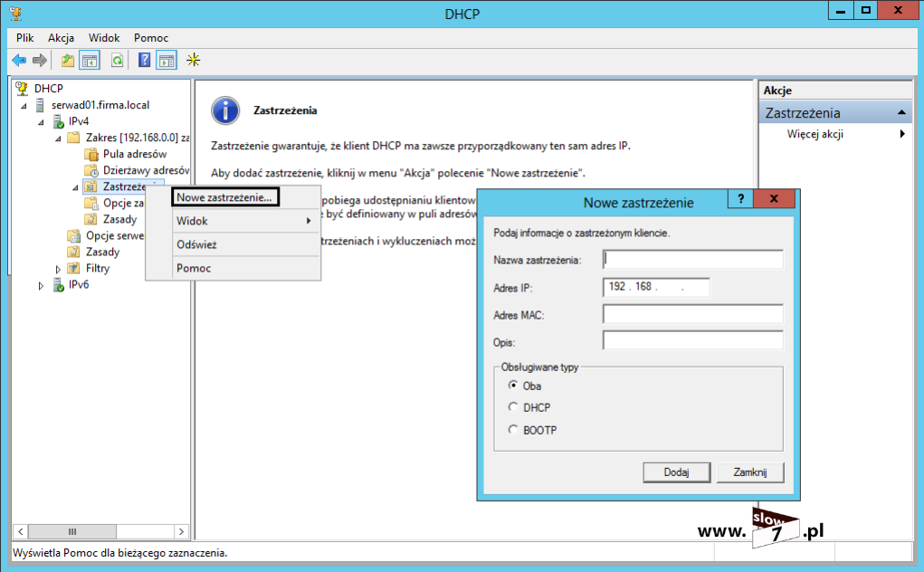
Task: Select the Filtry node icon
Action: click(74, 269)
